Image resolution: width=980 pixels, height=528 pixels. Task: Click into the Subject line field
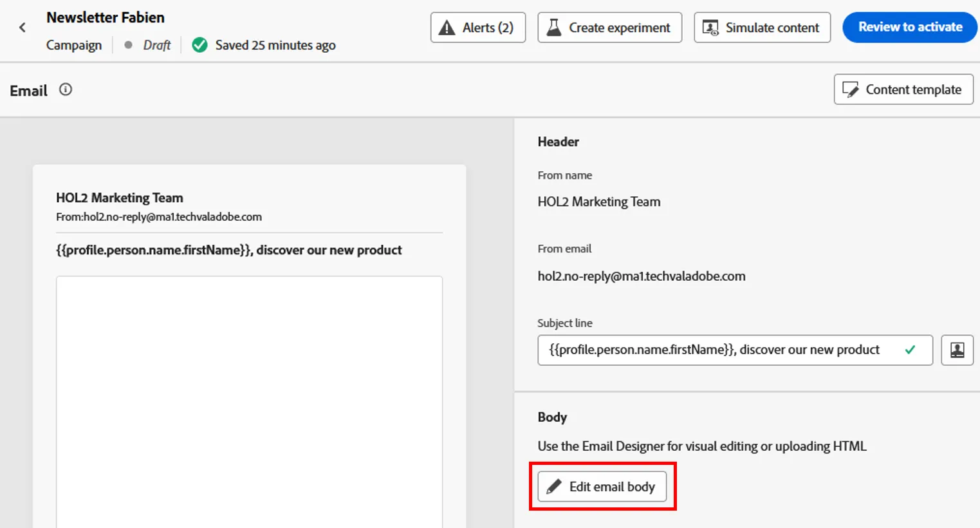735,350
